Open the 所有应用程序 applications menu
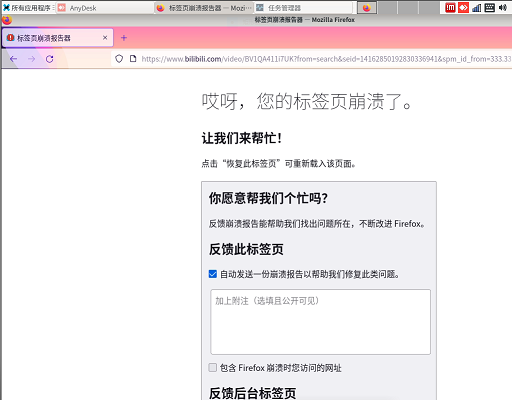Screen dimensions: 512x400 point(28,7)
